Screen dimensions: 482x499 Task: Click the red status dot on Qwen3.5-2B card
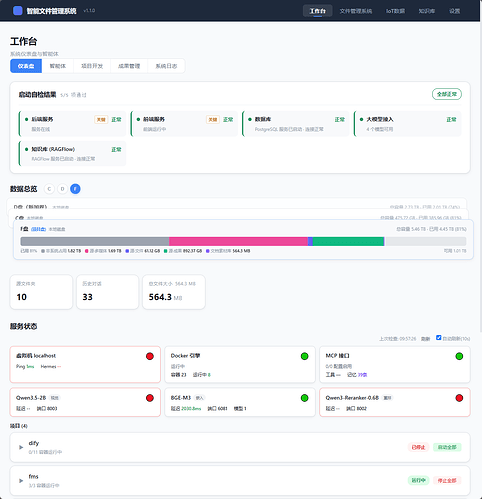[150, 398]
